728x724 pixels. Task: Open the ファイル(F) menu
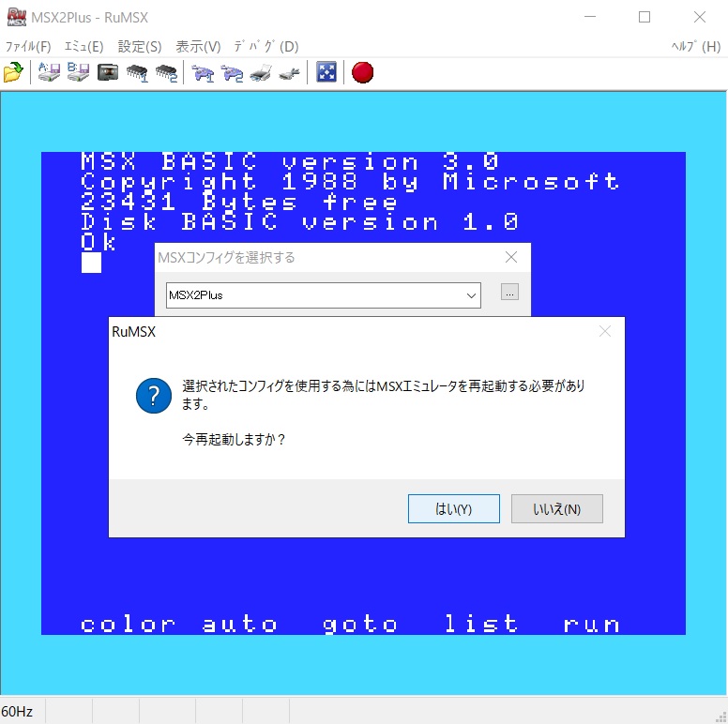[x=28, y=46]
